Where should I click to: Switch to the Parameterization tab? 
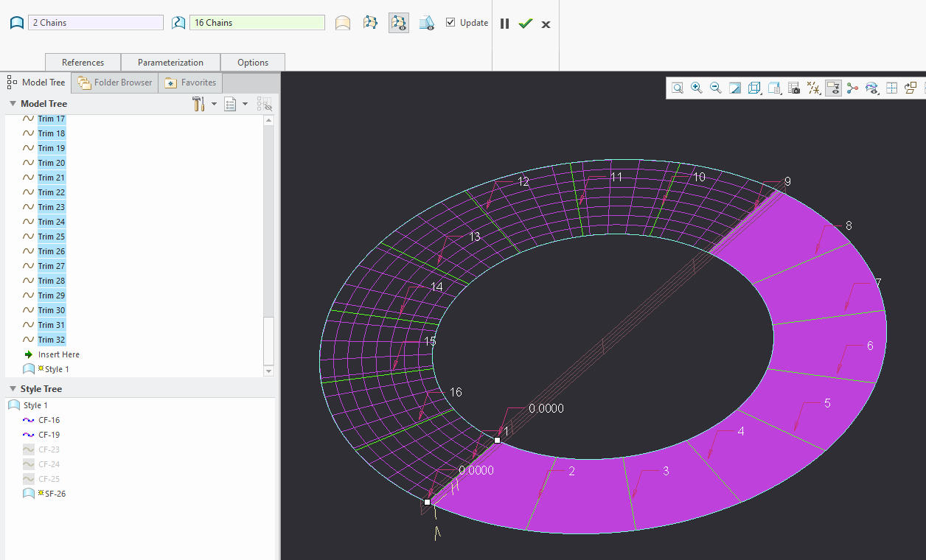(x=170, y=62)
